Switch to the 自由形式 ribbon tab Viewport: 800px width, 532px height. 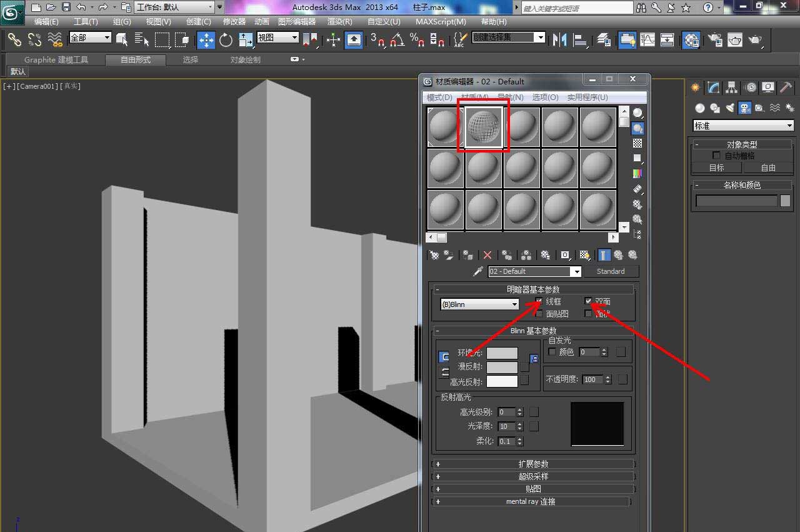tap(136, 60)
